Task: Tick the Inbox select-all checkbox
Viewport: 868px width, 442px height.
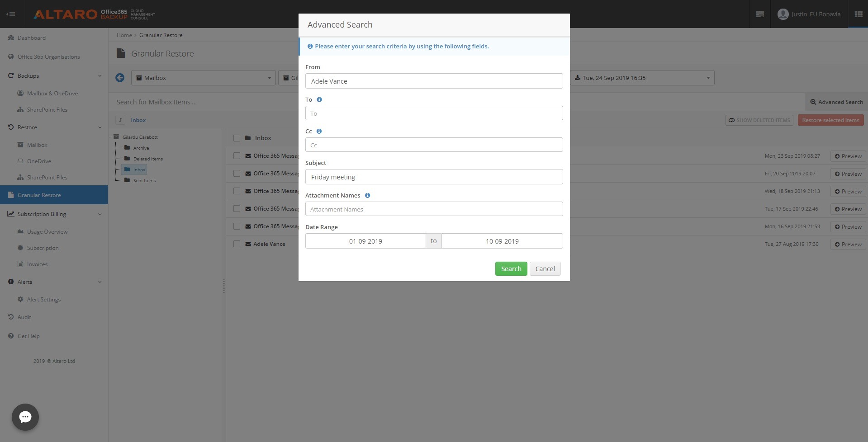Action: (x=237, y=138)
